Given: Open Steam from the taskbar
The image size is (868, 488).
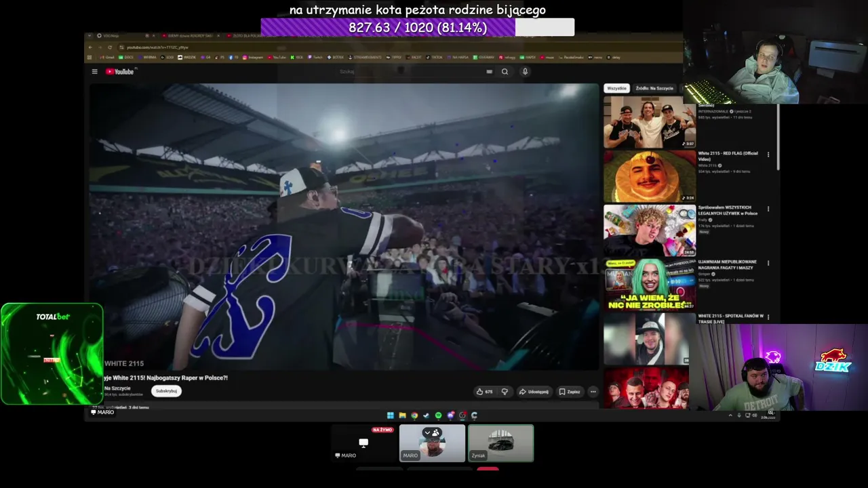Looking at the screenshot, I should point(426,415).
